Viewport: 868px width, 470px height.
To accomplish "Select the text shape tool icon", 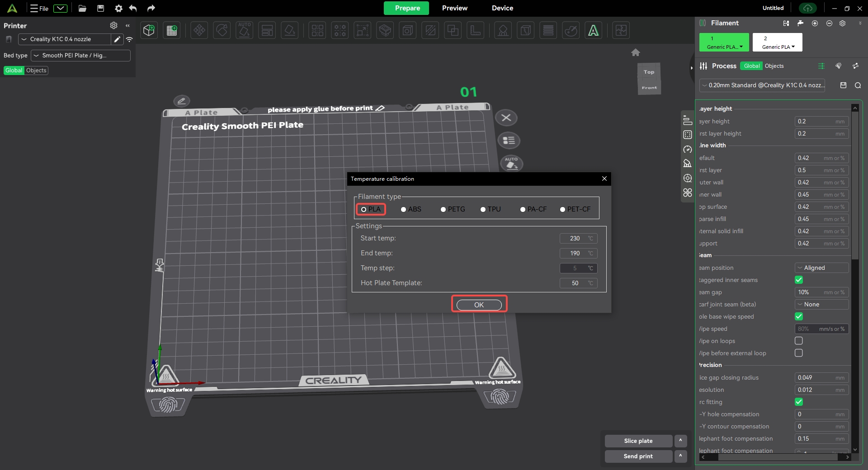I will [x=593, y=30].
